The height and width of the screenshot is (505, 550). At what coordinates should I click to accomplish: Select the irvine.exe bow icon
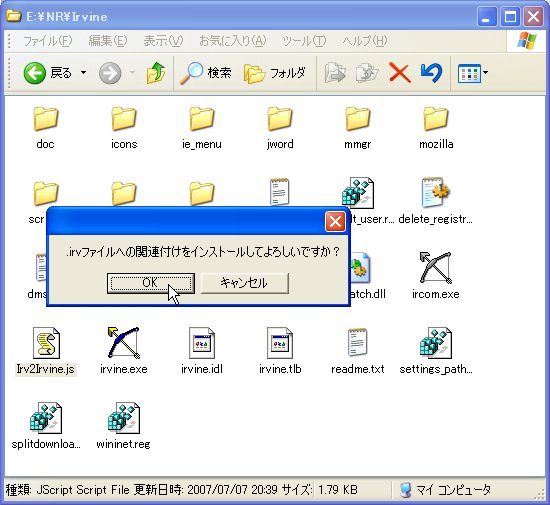pos(123,343)
